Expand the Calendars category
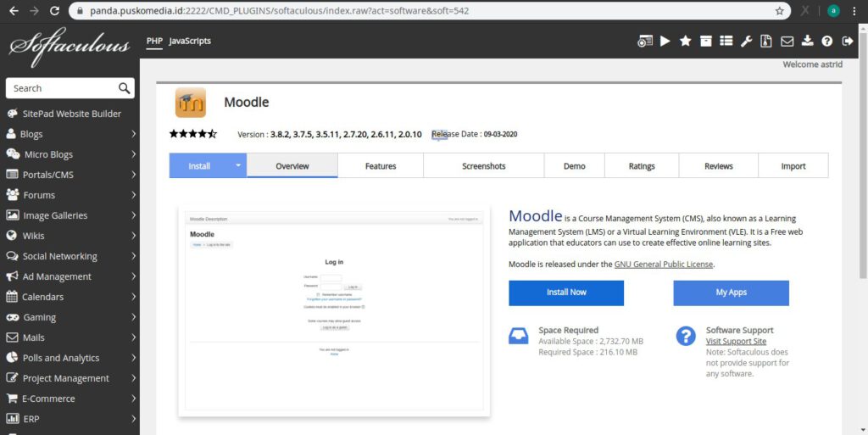Screen dimensions: 868x435 [x=70, y=297]
